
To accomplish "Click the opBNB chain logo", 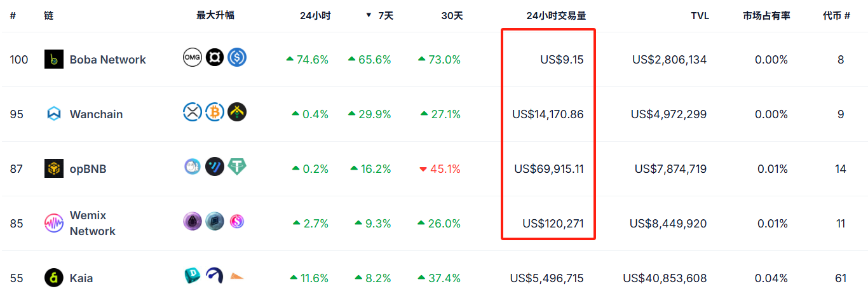I will 54,168.
